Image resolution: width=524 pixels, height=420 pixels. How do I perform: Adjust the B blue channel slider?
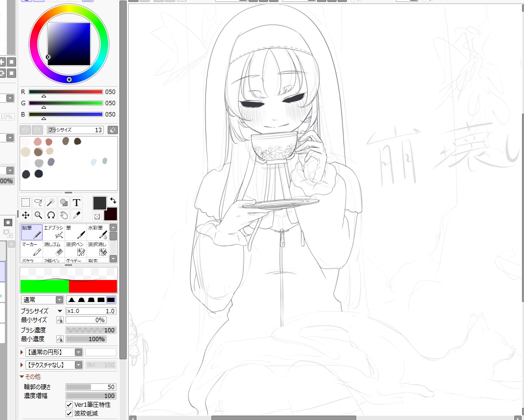tap(66, 115)
